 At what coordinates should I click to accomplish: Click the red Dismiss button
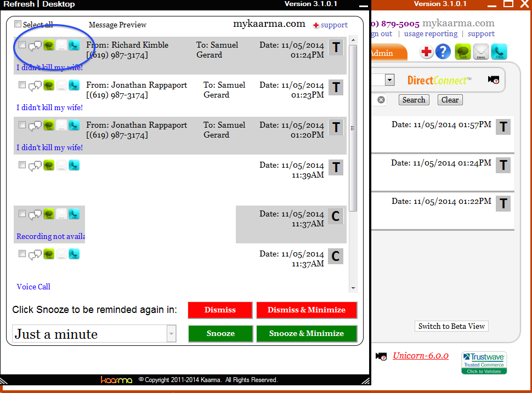pyautogui.click(x=220, y=310)
